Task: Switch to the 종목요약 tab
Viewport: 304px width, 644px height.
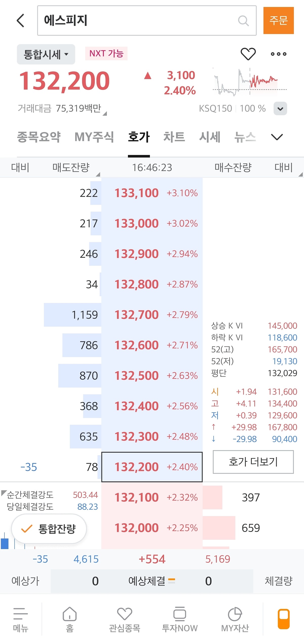Action: [x=39, y=137]
